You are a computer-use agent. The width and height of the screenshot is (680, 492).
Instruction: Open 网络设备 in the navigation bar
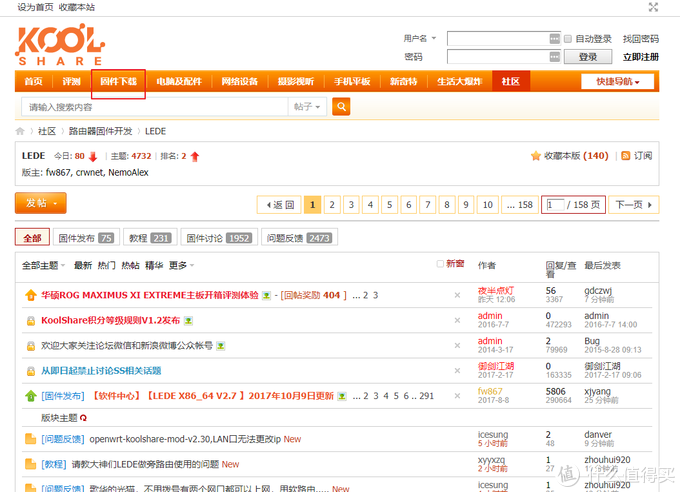click(x=240, y=82)
